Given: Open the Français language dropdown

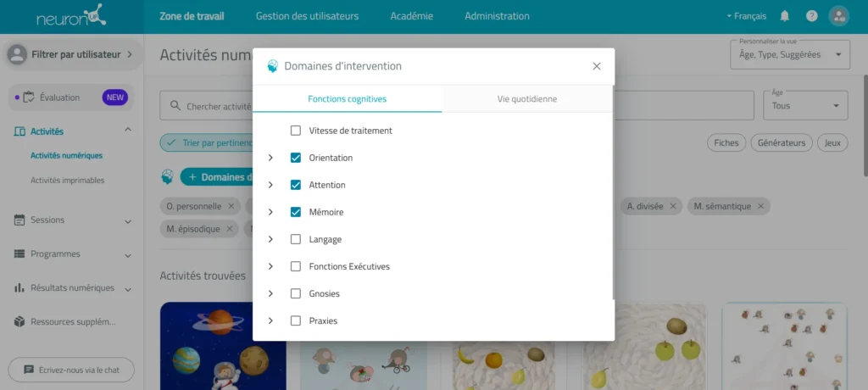Looking at the screenshot, I should pos(746,16).
